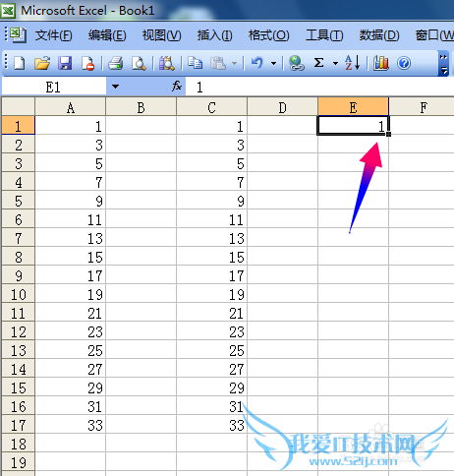The width and height of the screenshot is (454, 476).
Task: Click cell C16 containing 31
Action: tap(212, 406)
